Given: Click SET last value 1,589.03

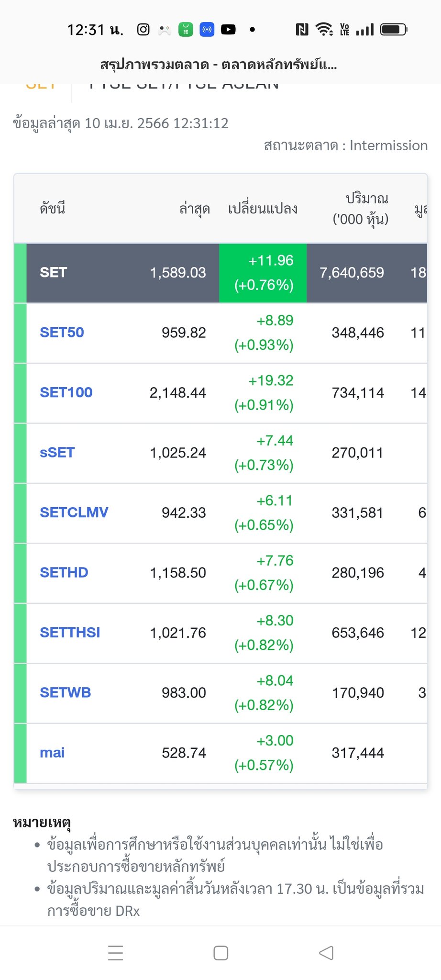Looking at the screenshot, I should [x=178, y=273].
